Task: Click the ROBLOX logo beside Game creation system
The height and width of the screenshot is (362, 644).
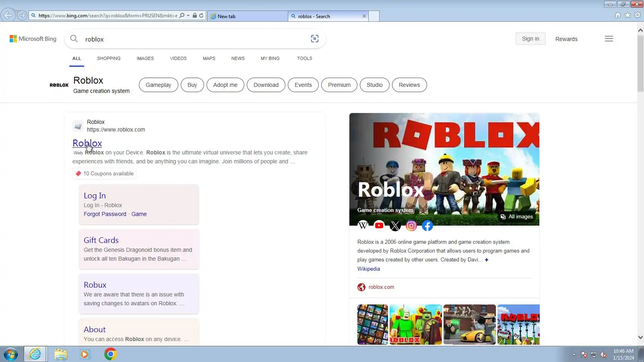Action: click(x=59, y=85)
